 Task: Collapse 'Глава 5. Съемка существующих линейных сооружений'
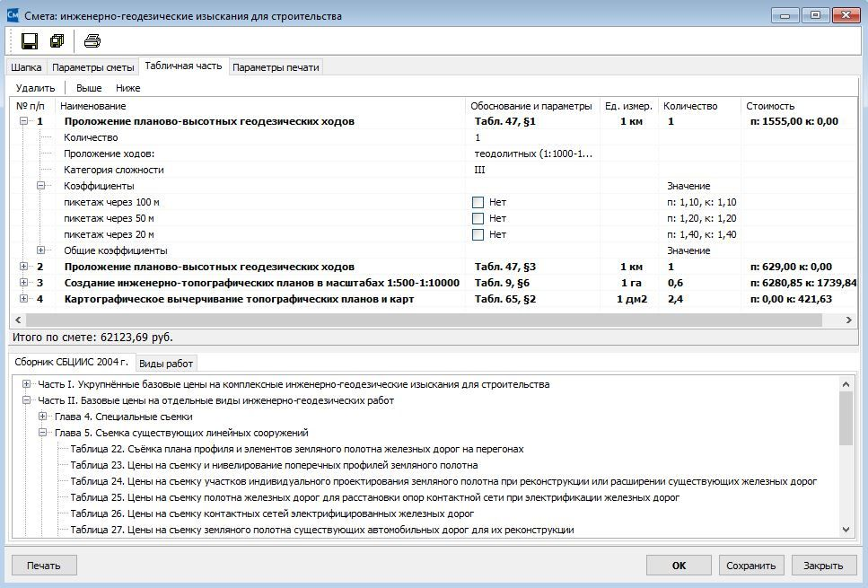point(42,433)
